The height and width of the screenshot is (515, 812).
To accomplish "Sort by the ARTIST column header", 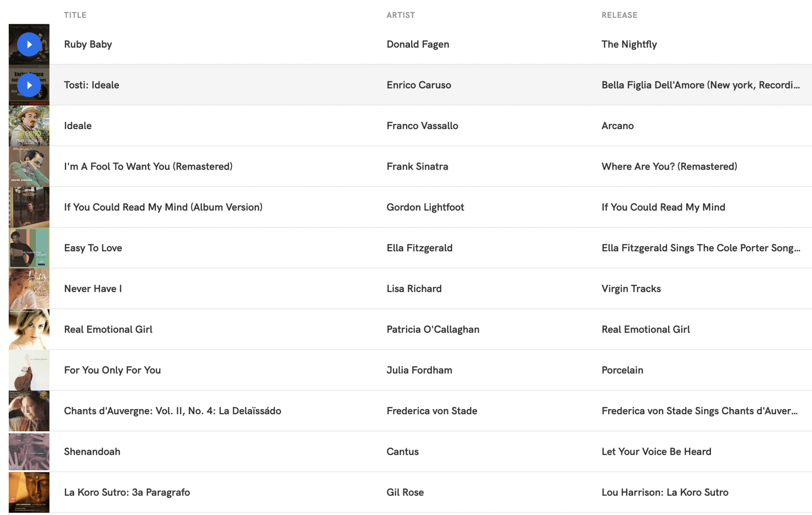I will click(x=401, y=15).
